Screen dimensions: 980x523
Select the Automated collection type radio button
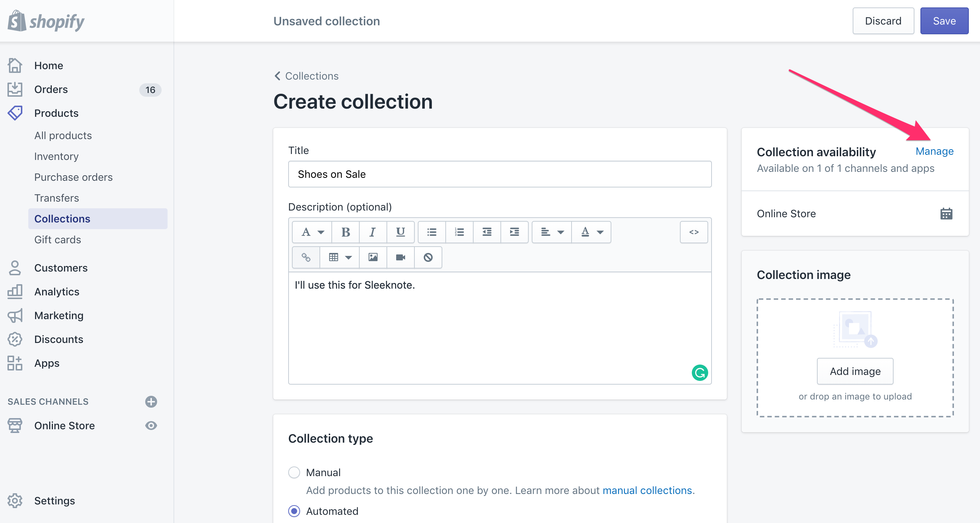294,511
